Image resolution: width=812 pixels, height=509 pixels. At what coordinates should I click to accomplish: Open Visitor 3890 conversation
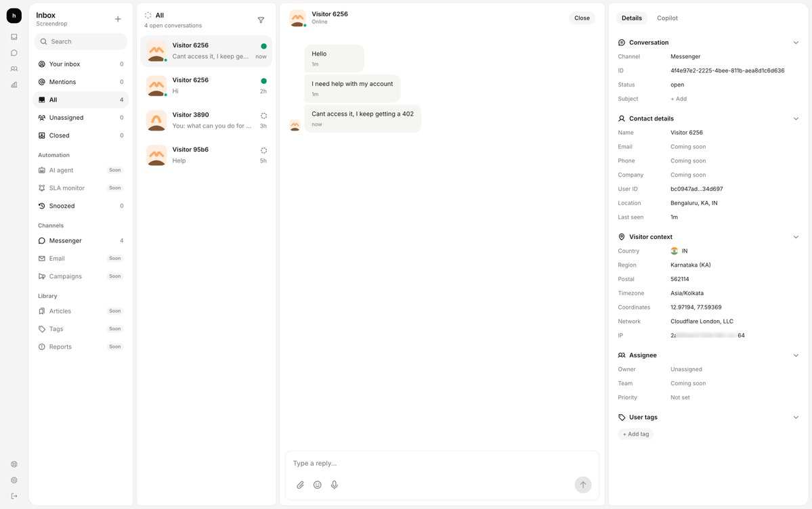coord(206,120)
